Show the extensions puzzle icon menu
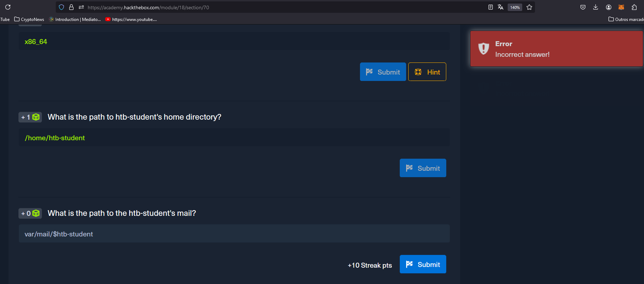Viewport: 644px width, 284px height. [634, 7]
